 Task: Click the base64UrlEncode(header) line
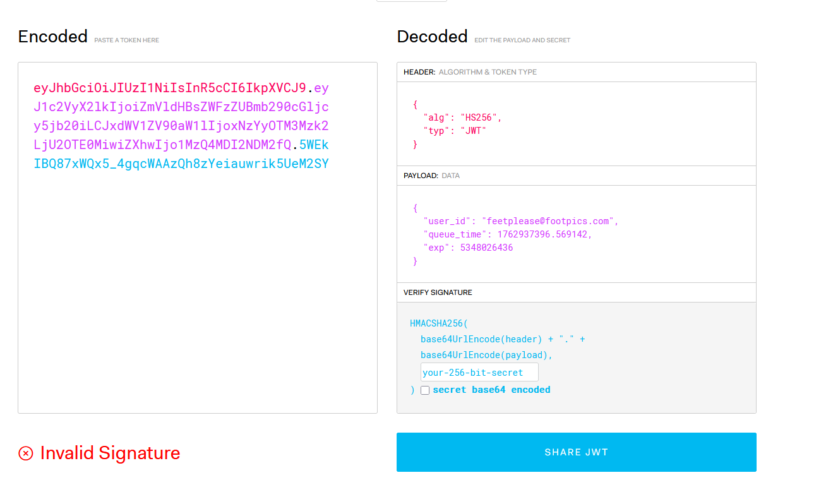click(x=503, y=339)
